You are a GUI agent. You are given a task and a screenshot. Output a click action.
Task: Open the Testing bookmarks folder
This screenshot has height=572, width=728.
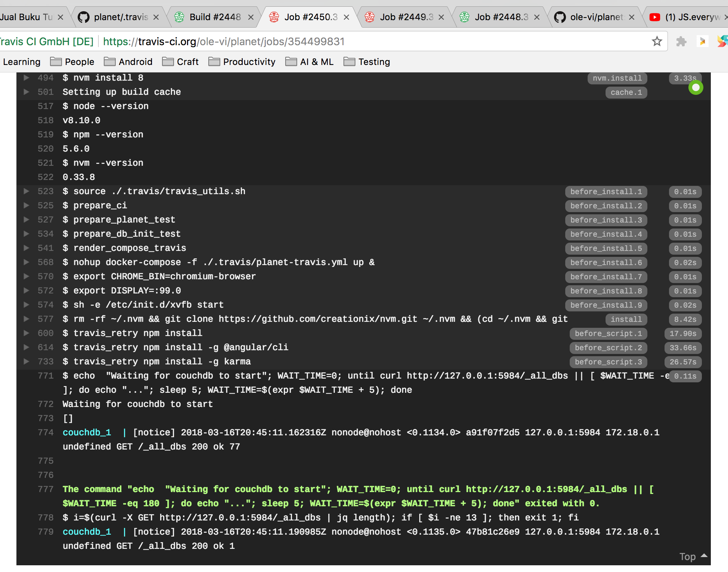click(x=367, y=62)
